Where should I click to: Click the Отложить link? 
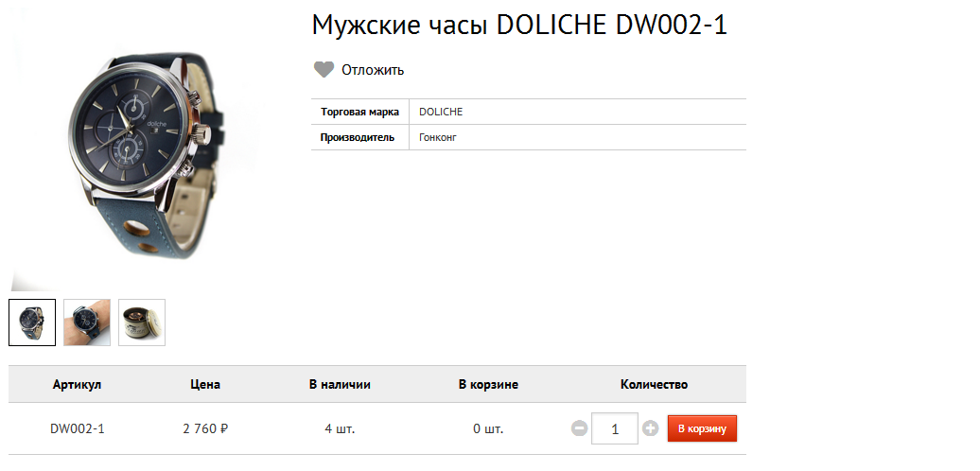[x=373, y=70]
